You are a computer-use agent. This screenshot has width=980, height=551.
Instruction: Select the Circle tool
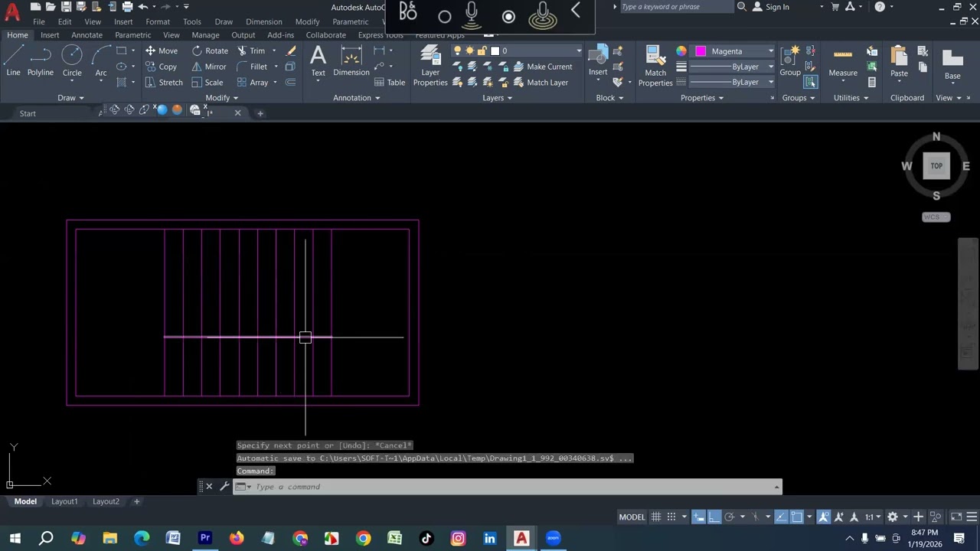pyautogui.click(x=72, y=61)
